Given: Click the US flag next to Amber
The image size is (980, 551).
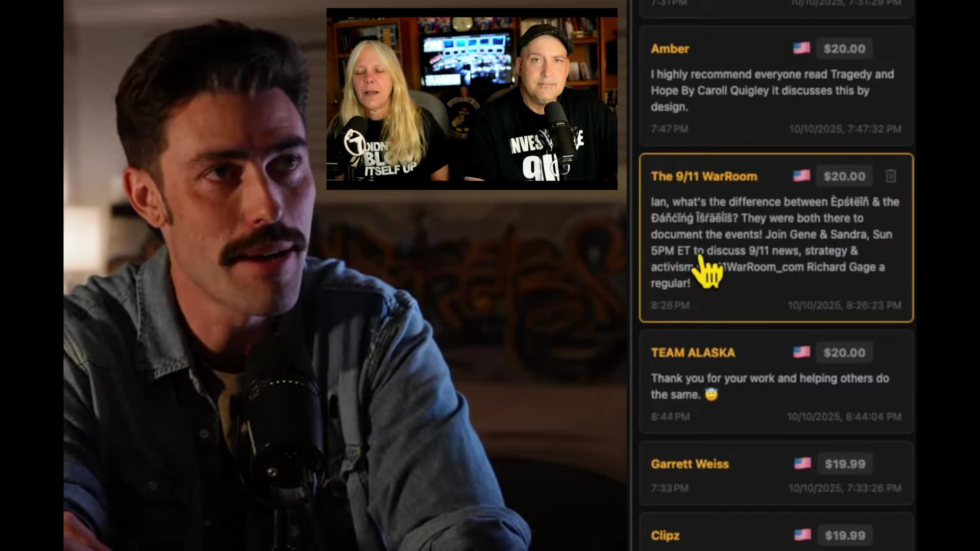Looking at the screenshot, I should click(x=801, y=48).
